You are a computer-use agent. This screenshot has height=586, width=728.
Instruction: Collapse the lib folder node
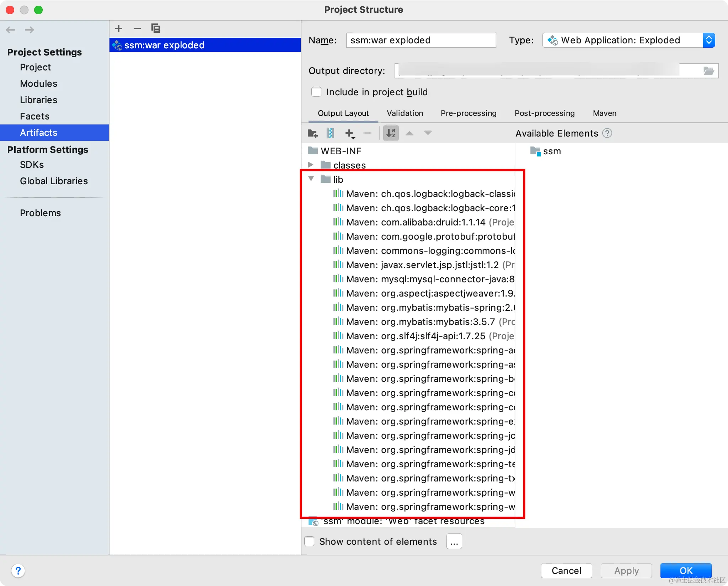(x=311, y=179)
